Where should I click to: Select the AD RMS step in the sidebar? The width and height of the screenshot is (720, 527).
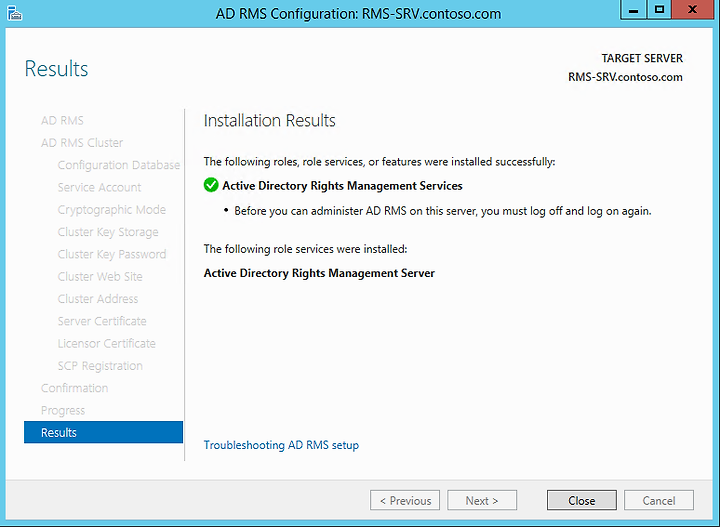[62, 120]
